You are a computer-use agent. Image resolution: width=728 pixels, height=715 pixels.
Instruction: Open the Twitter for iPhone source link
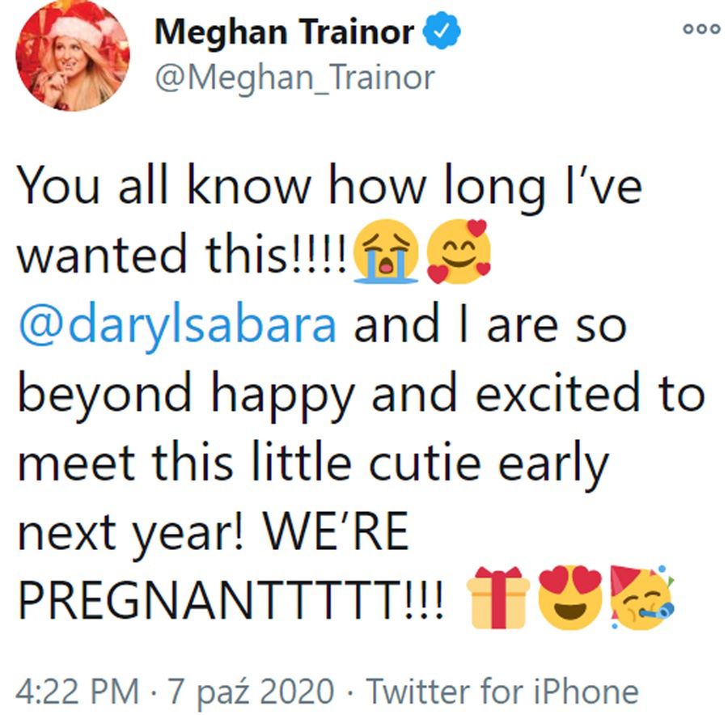pyautogui.click(x=502, y=692)
